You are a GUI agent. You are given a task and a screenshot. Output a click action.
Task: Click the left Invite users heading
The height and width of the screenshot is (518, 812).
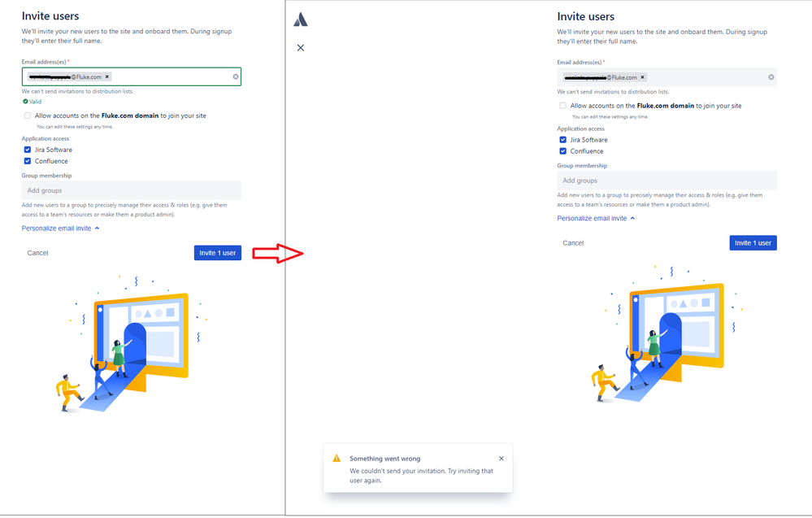[50, 16]
